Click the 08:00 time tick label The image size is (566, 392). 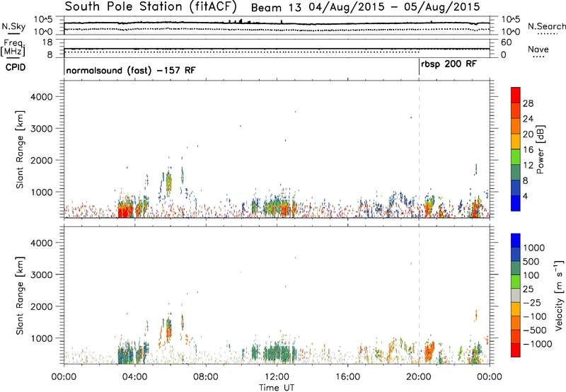[206, 377]
